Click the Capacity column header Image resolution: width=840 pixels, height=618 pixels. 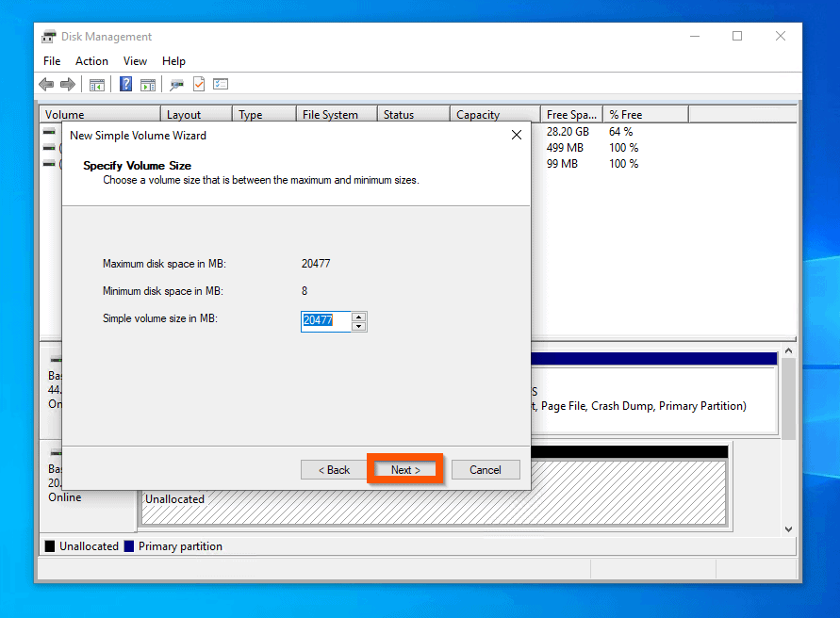(493, 113)
